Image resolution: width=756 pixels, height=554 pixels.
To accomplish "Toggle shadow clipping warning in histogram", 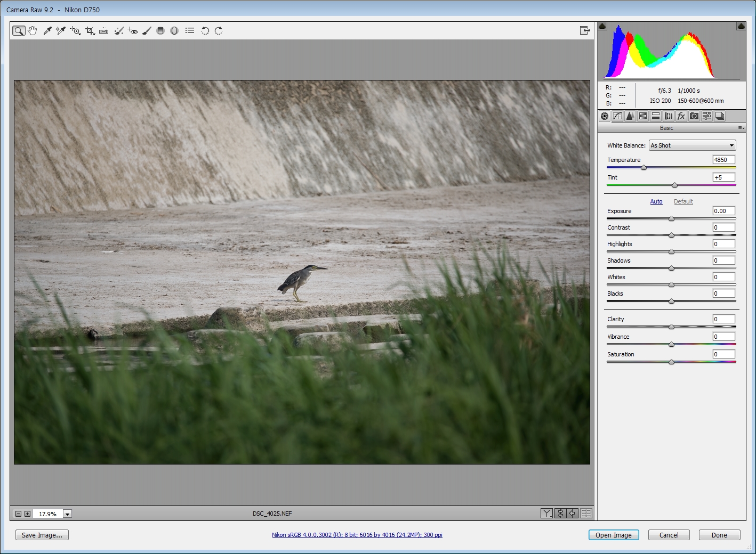I will (602, 26).
